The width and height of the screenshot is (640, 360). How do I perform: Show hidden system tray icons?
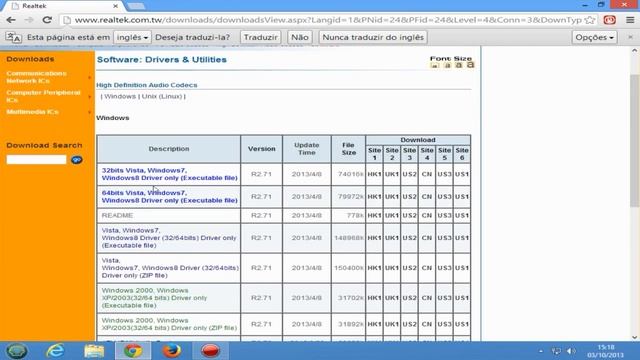tap(541, 351)
